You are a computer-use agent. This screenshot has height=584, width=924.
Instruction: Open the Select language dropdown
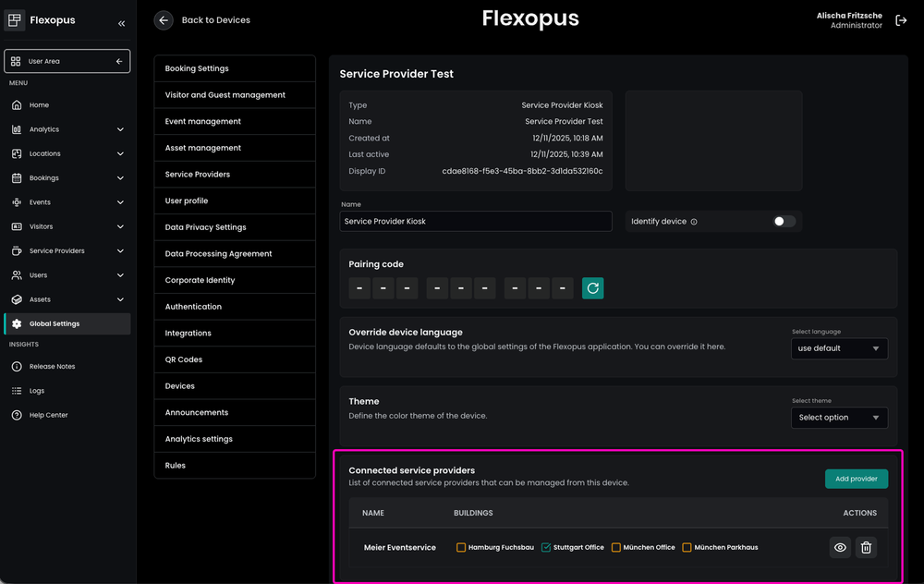pos(839,348)
